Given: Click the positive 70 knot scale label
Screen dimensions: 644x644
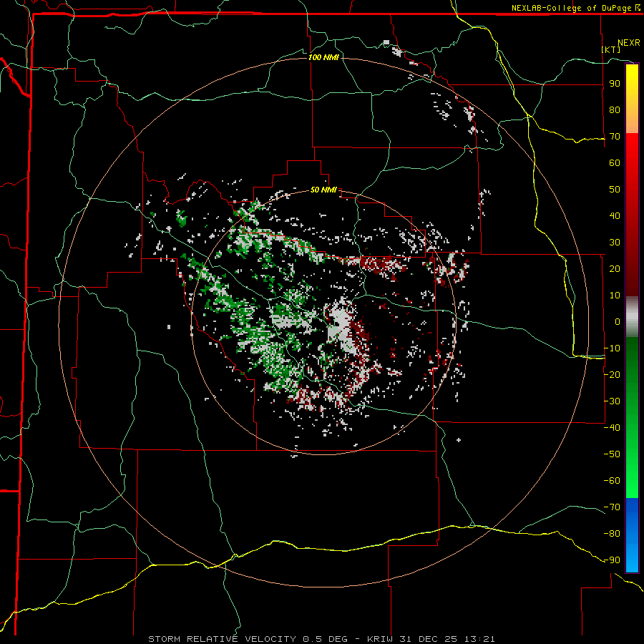Looking at the screenshot, I should pos(615,137).
